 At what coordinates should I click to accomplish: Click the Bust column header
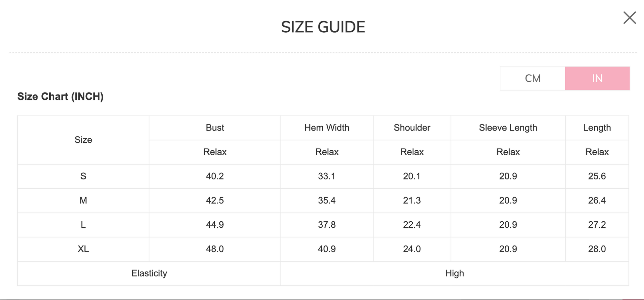(215, 128)
